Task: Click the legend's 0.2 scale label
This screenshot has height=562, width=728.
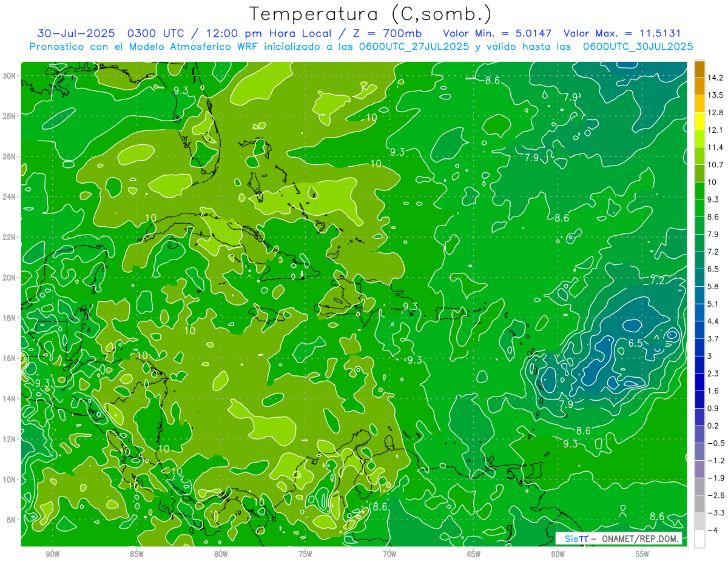Action: pos(713,426)
